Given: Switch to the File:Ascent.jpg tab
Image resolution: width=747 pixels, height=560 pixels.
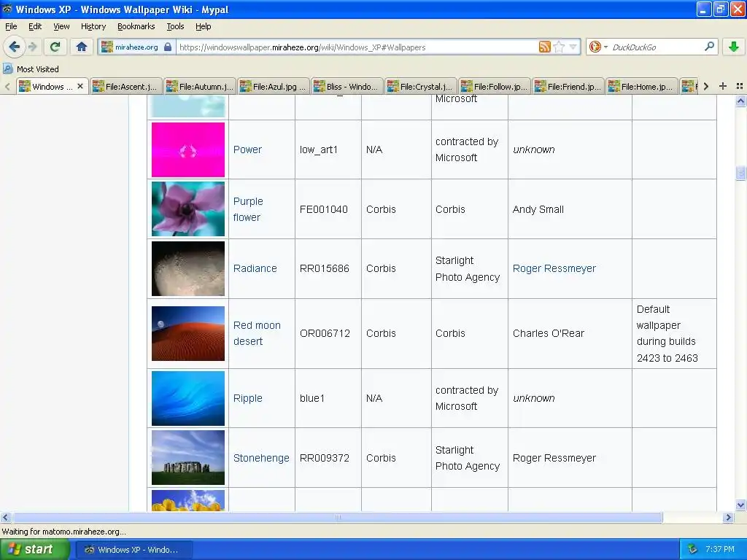Looking at the screenshot, I should click(126, 86).
